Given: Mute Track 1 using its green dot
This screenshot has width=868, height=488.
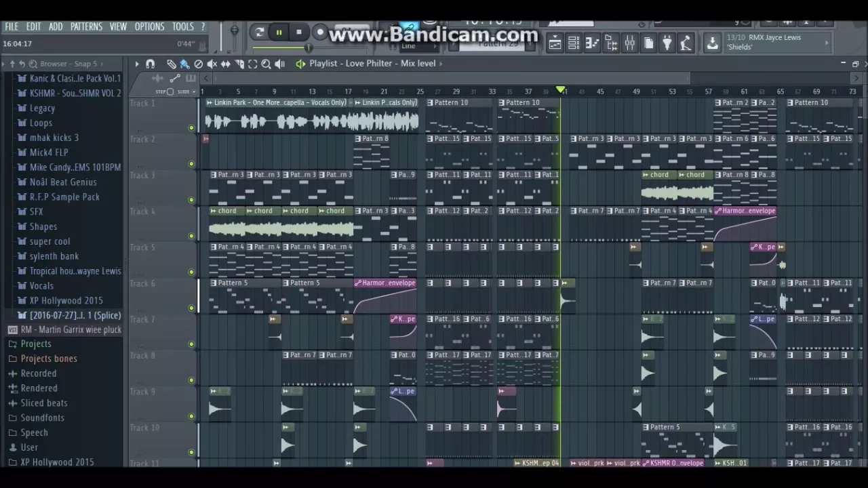Looking at the screenshot, I should (x=191, y=127).
